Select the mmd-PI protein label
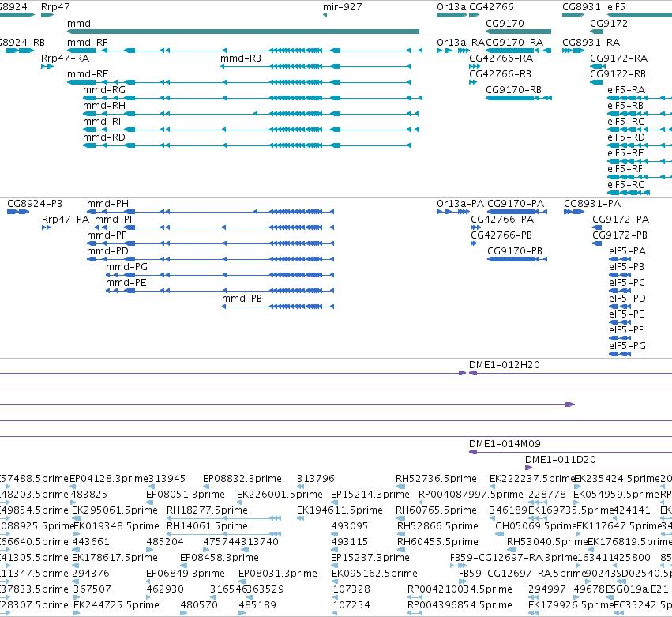This screenshot has height=617, width=672. (113, 220)
